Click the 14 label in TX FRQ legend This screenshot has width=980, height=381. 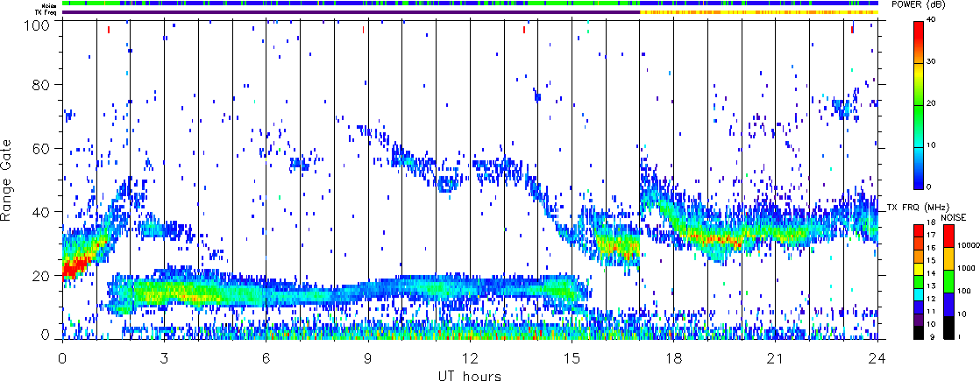click(931, 273)
